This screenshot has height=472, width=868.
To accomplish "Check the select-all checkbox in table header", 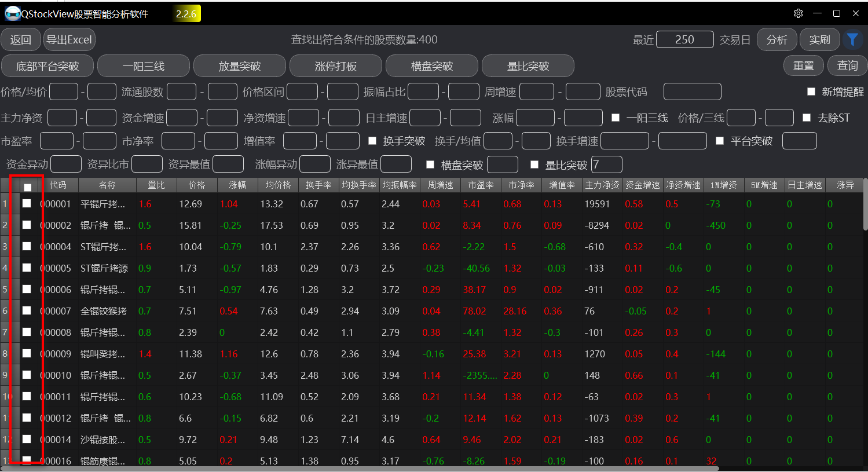I will coord(27,187).
